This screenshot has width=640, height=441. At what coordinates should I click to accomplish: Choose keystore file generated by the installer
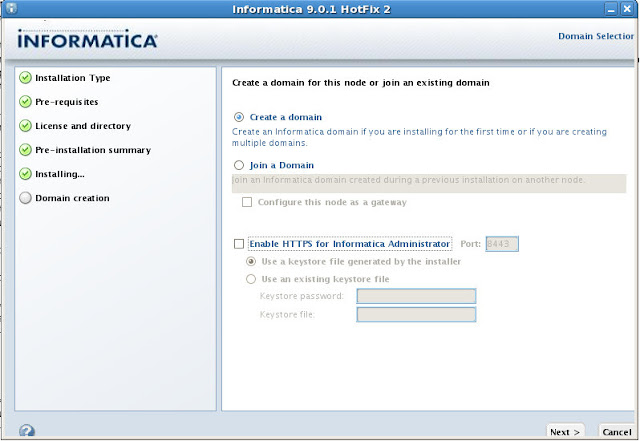(x=251, y=261)
